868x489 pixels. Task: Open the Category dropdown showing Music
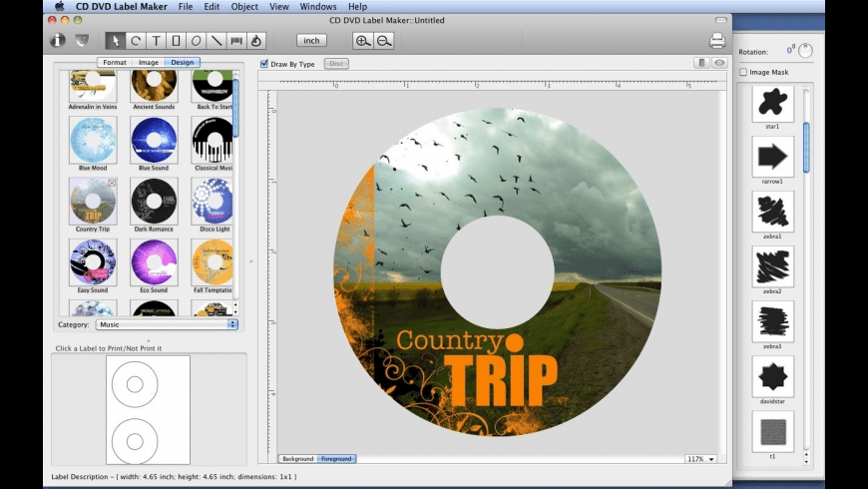click(x=167, y=324)
